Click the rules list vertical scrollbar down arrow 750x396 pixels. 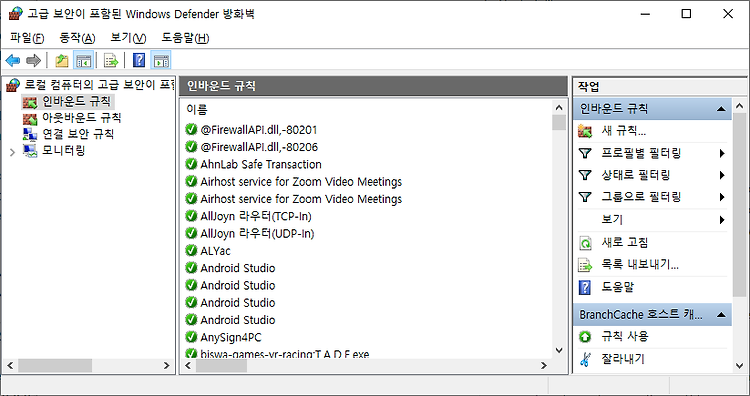(559, 351)
